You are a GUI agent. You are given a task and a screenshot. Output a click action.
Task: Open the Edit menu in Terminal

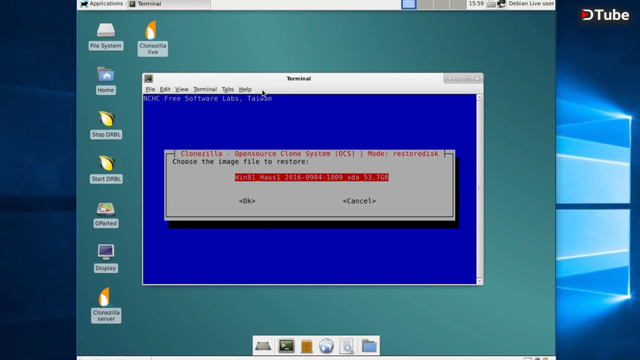pos(165,89)
